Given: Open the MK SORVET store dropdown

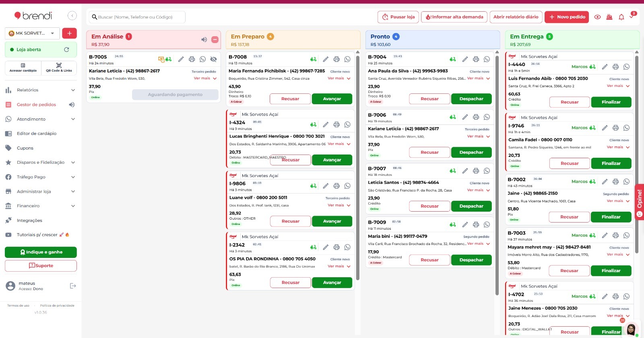Looking at the screenshot, I should (x=32, y=33).
